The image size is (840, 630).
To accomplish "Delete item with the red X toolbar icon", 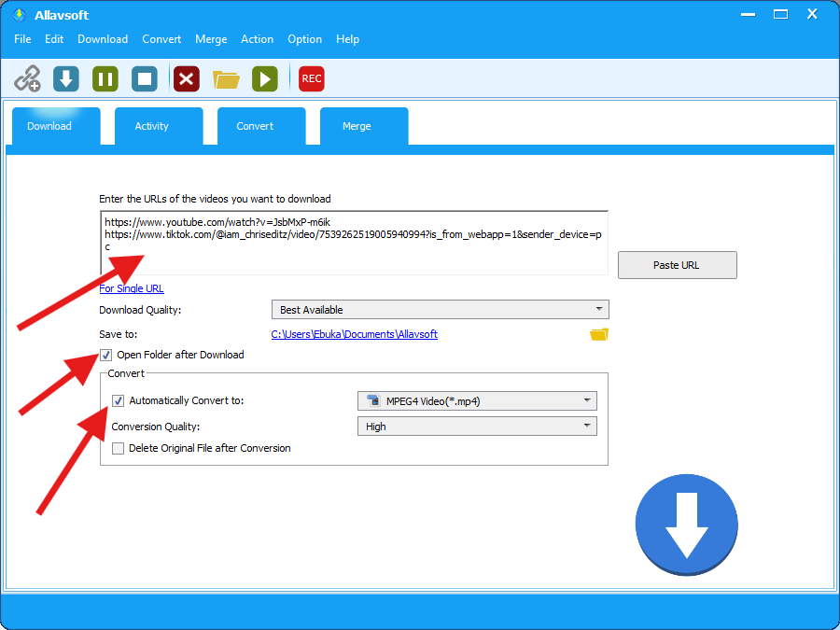I will (187, 78).
